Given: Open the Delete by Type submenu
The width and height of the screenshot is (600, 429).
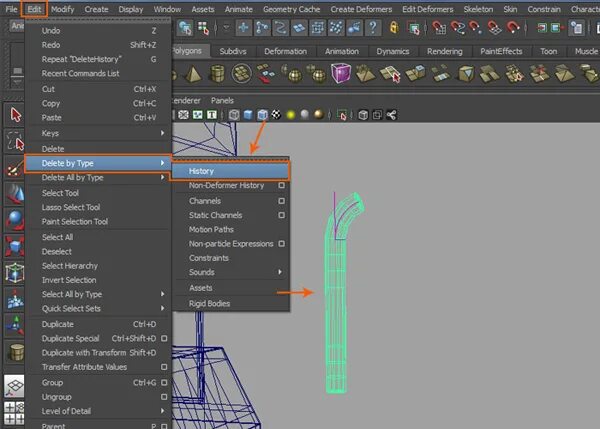Looking at the screenshot, I should tap(99, 163).
